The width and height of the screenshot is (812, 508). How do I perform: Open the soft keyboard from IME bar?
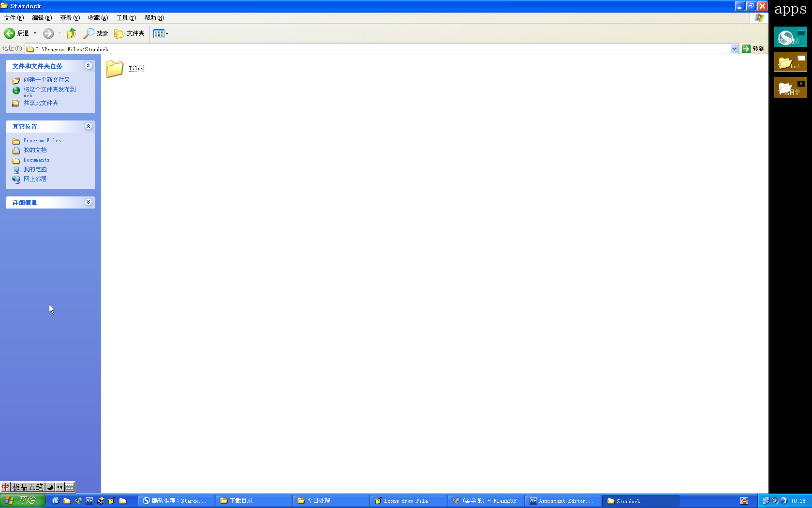(x=70, y=487)
